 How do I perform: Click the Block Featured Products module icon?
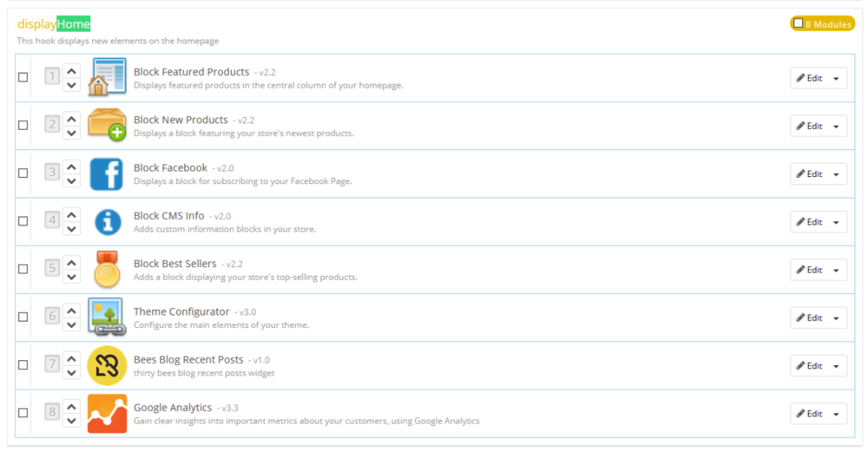click(x=108, y=77)
